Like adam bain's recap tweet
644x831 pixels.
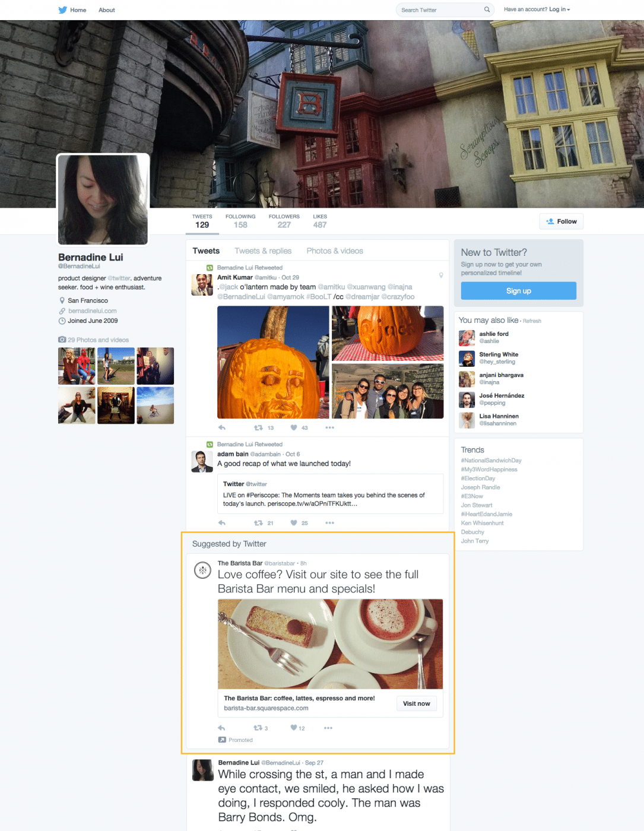pyautogui.click(x=294, y=523)
